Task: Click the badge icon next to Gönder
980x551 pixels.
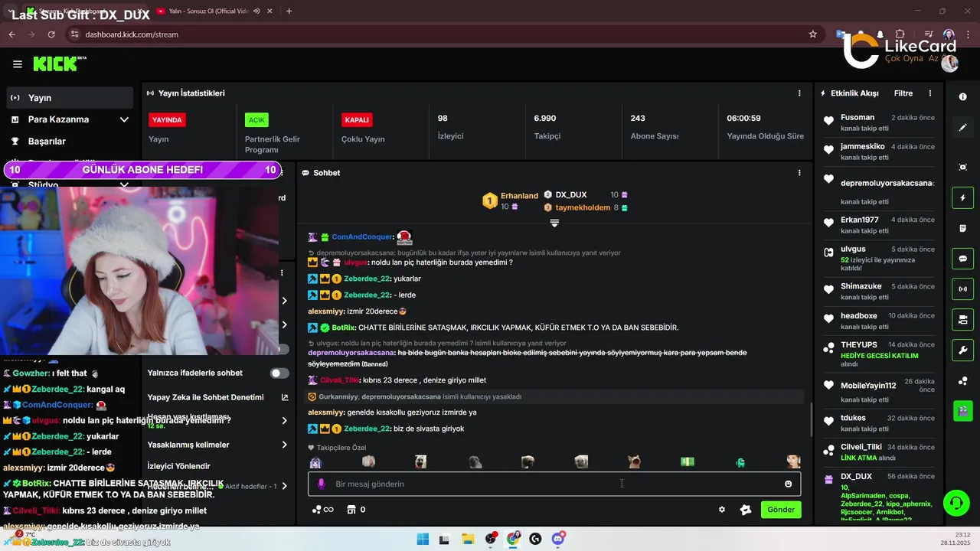Action: click(x=746, y=510)
